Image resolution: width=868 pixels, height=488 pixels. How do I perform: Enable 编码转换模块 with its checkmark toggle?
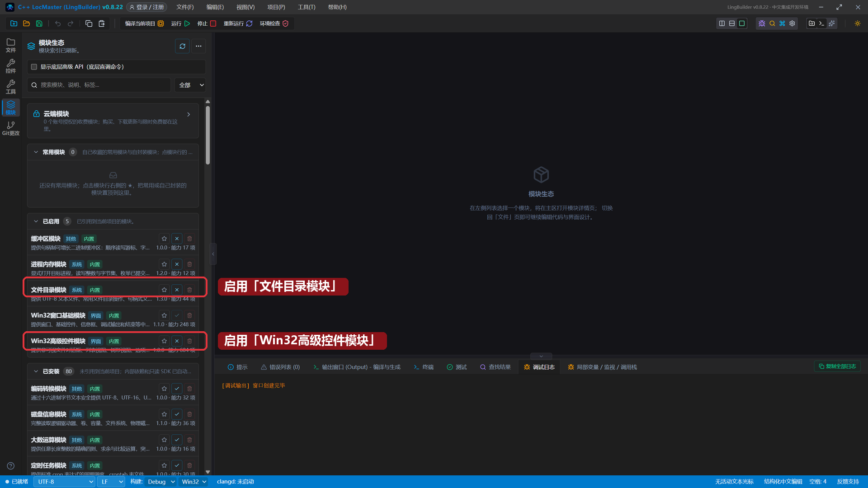[x=177, y=389]
